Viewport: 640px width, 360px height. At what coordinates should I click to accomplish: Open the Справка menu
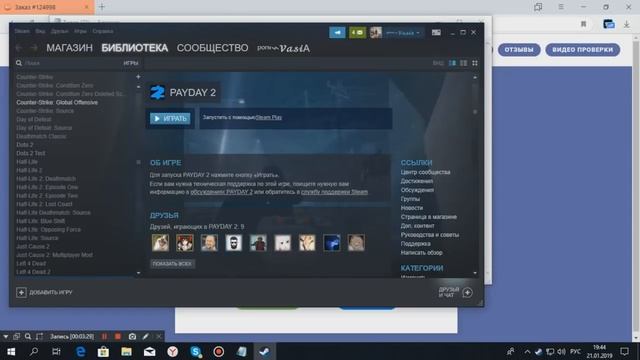coord(103,31)
